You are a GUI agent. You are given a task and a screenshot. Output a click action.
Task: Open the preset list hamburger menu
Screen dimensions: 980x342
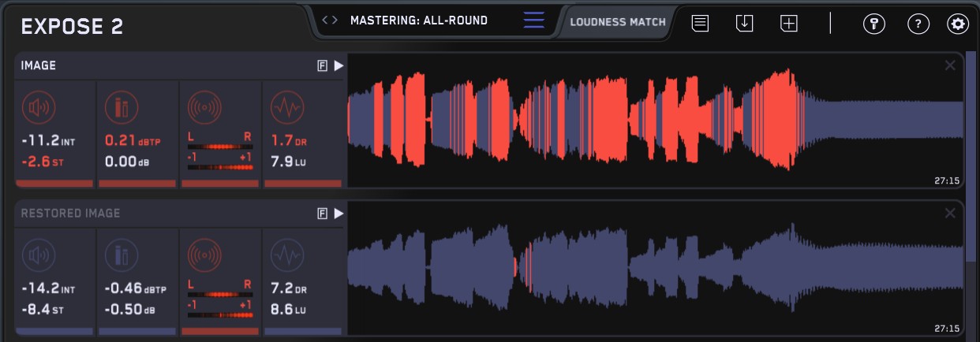click(534, 20)
